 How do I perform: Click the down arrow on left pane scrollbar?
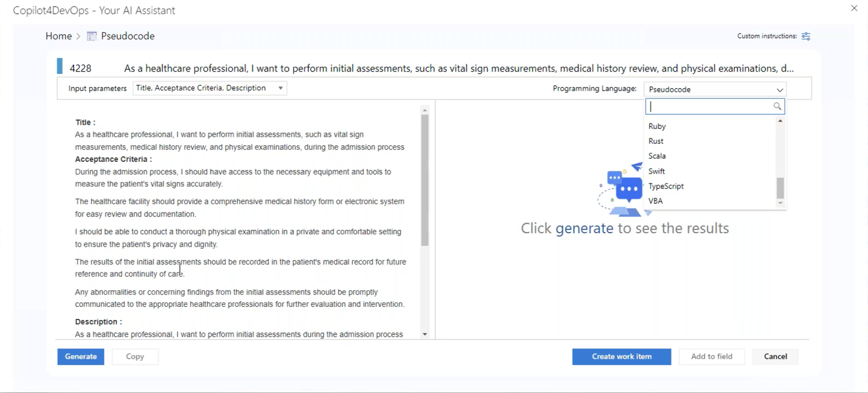click(424, 334)
